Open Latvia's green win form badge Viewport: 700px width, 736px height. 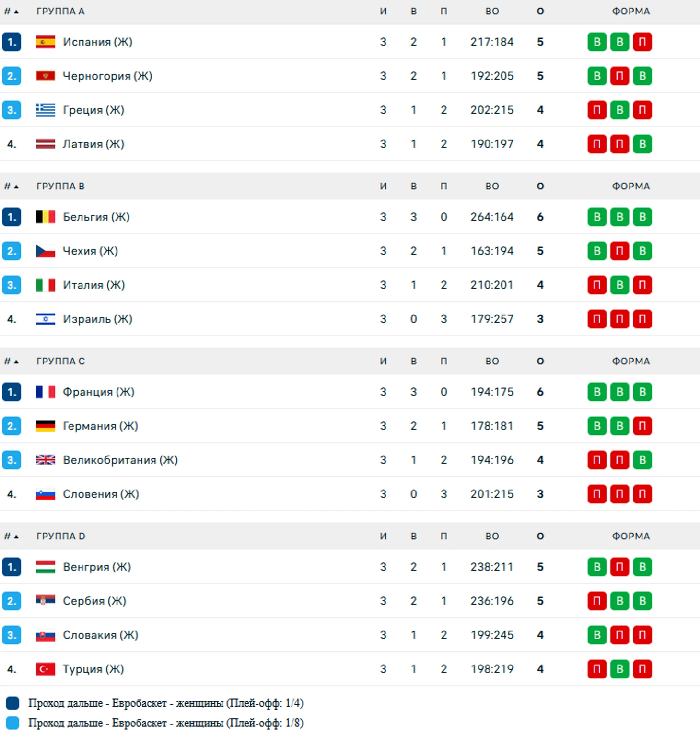click(642, 144)
